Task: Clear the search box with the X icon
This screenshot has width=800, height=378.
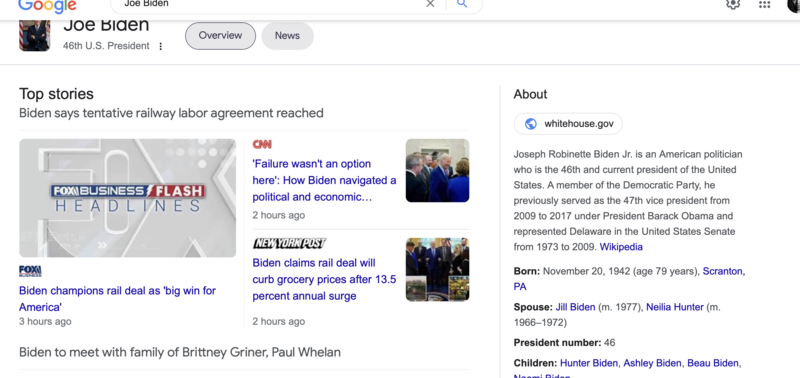Action: [x=430, y=4]
